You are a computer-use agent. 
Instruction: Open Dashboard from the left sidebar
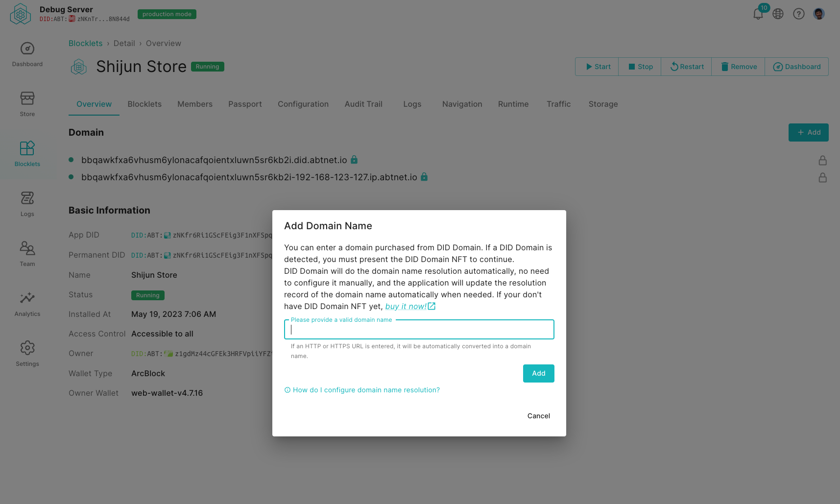click(27, 55)
